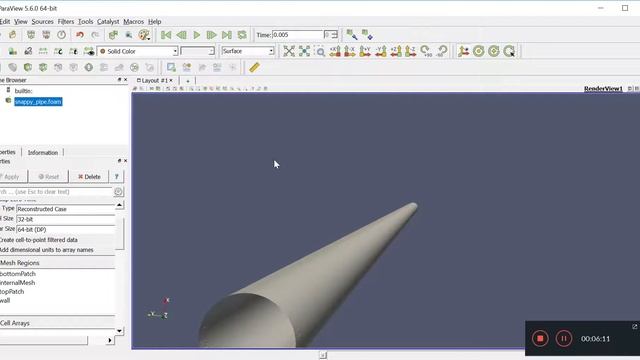Open the Filters menu
Image resolution: width=640 pixels, height=360 pixels.
tap(66, 22)
